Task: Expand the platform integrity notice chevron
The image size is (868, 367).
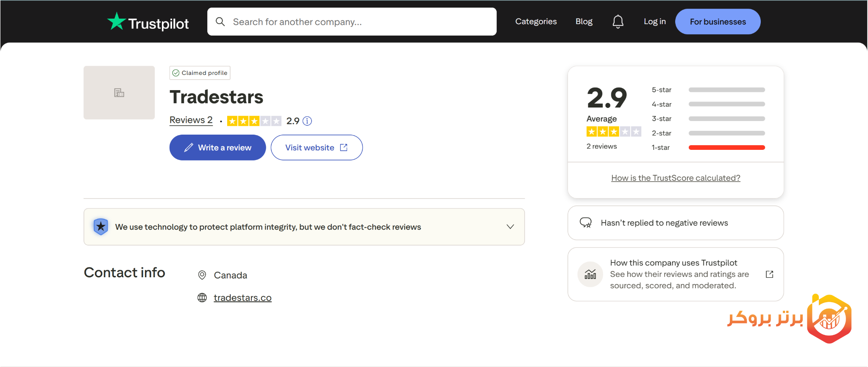Action: pos(510,227)
